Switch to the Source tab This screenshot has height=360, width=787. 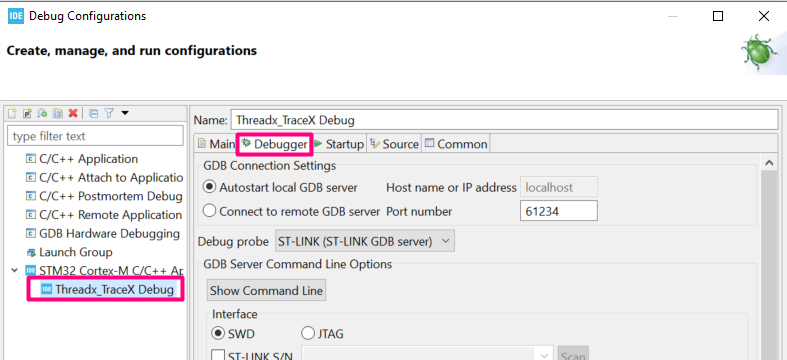pos(394,144)
